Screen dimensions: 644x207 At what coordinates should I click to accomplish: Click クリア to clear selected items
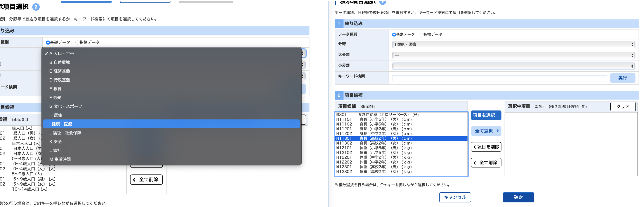click(623, 106)
